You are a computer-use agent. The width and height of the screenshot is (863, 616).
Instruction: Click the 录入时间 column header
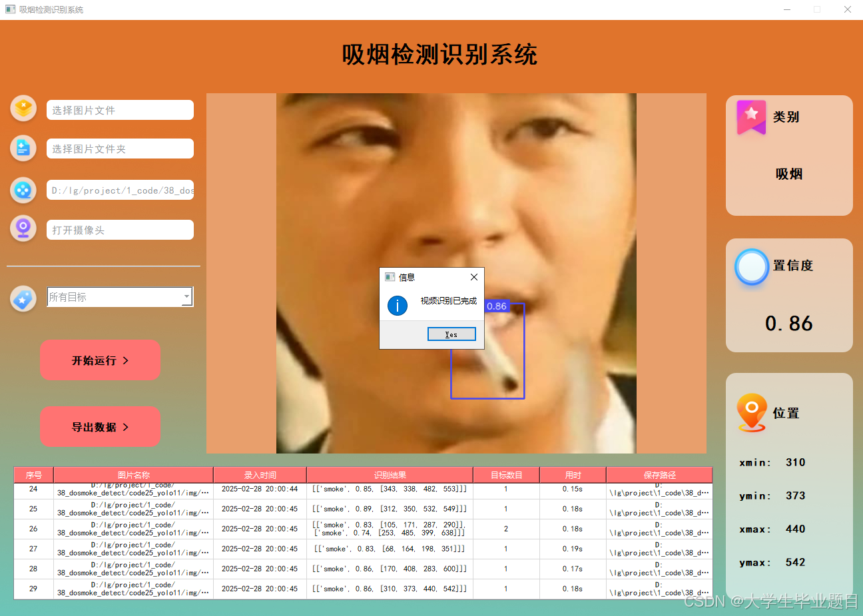pyautogui.click(x=260, y=475)
